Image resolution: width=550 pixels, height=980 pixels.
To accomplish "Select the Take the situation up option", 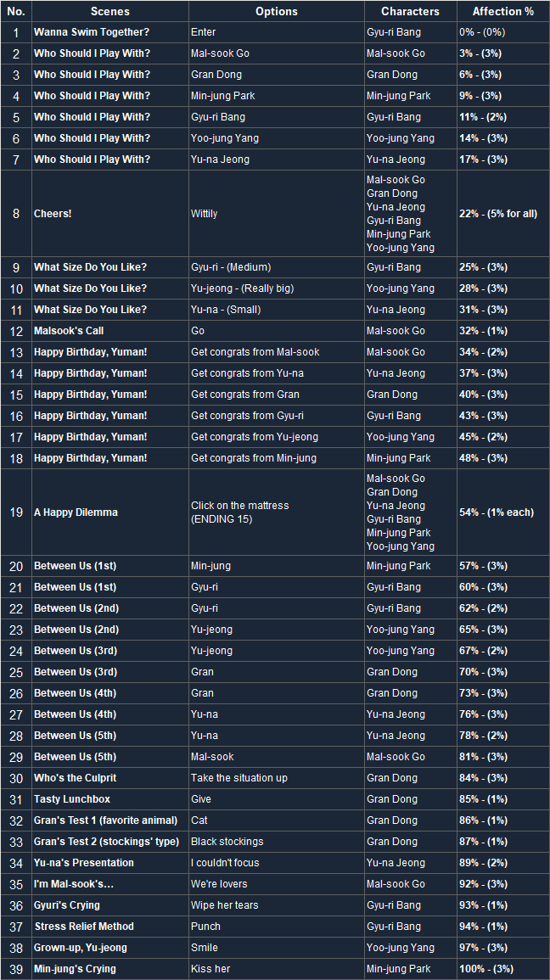I will pyautogui.click(x=239, y=778).
